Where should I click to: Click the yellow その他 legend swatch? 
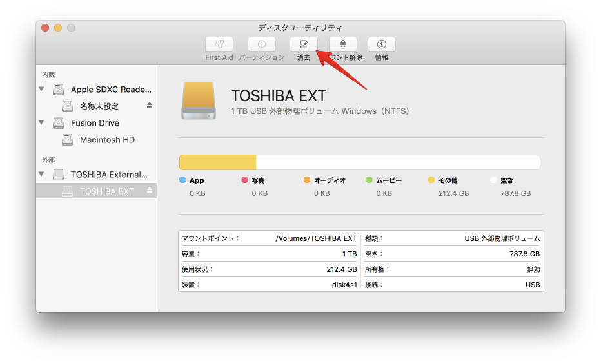click(431, 180)
